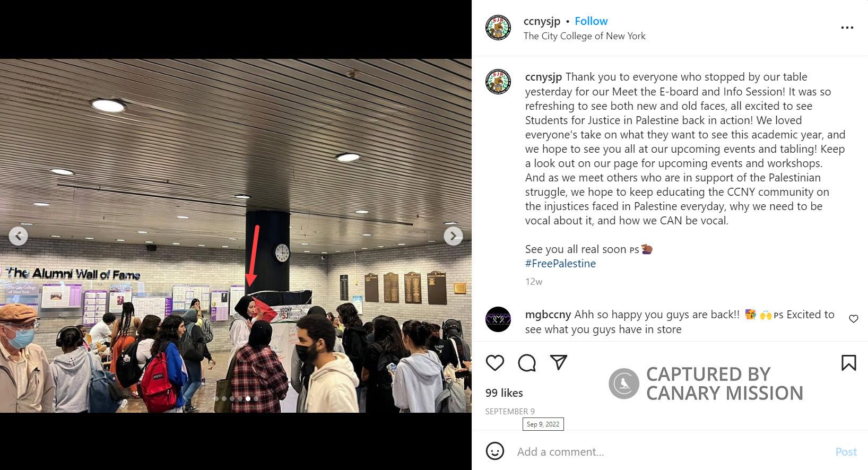Submit comment with Post button
Image resolution: width=868 pixels, height=470 pixels.
846,452
